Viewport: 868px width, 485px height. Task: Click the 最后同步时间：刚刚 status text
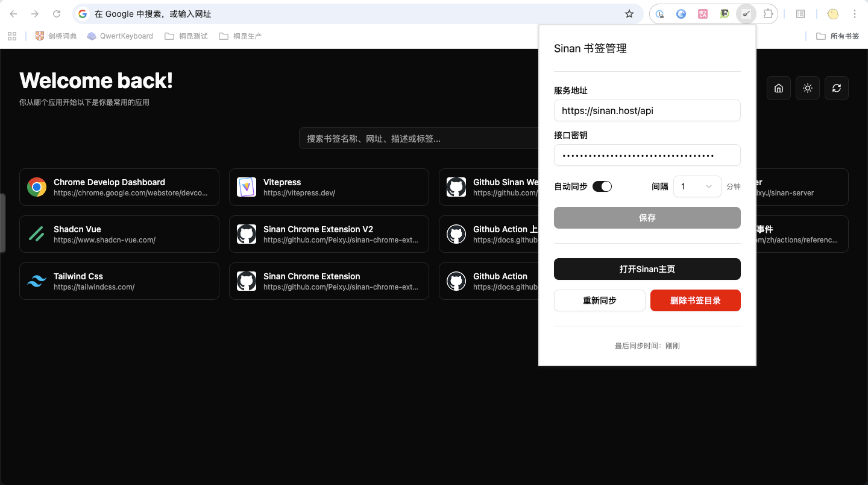tap(647, 346)
